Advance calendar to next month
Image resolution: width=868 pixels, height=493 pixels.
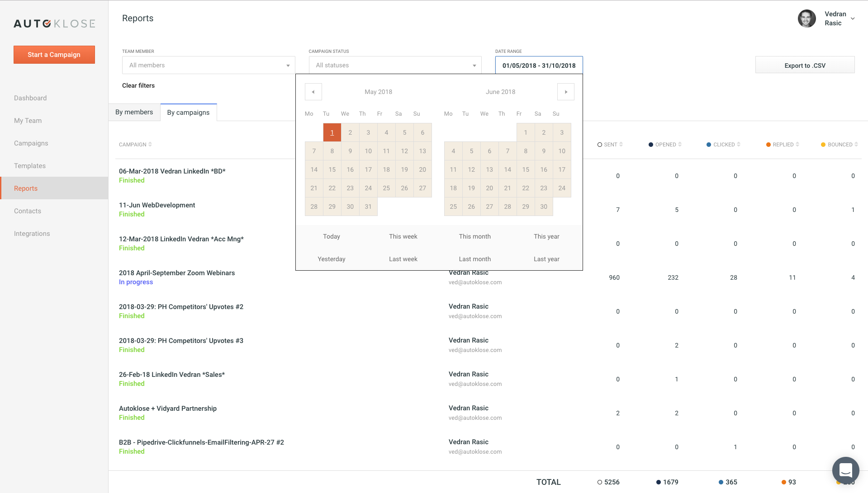pos(565,92)
